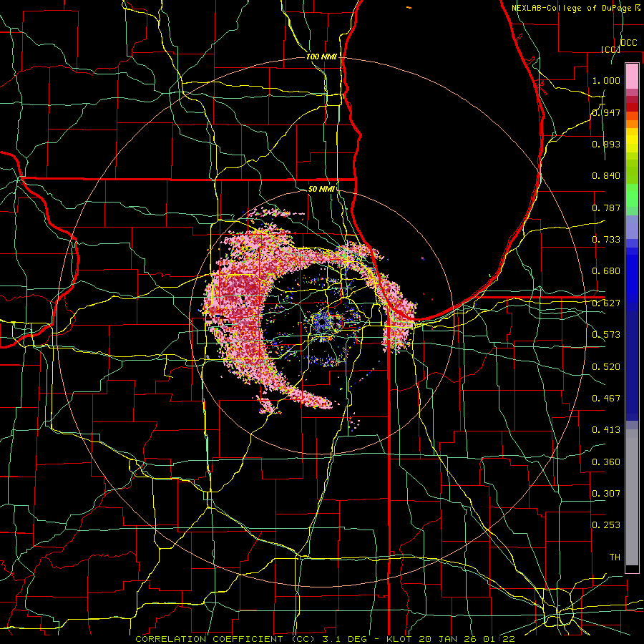Image resolution: width=644 pixels, height=644 pixels.
Task: Select the 0.947 scale value
Action: click(x=606, y=112)
